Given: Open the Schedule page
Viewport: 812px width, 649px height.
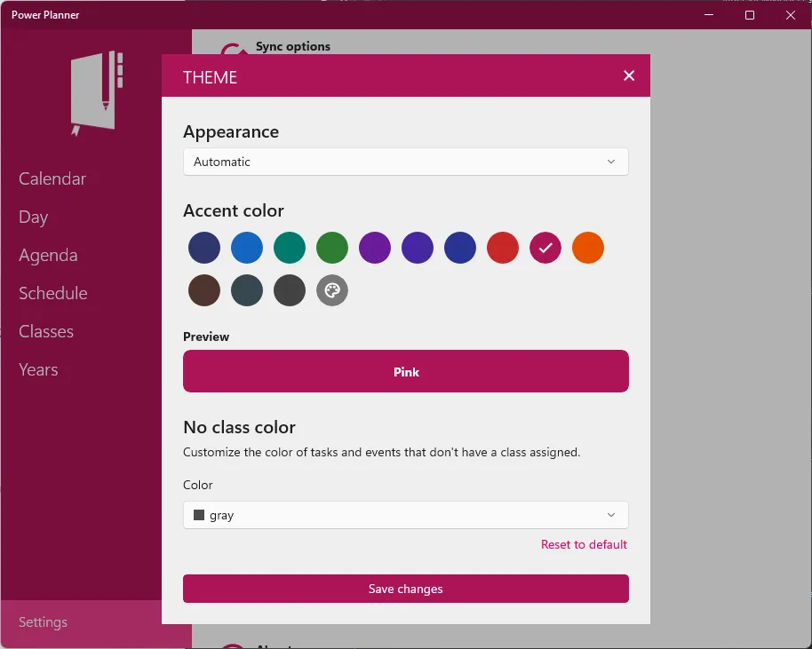Looking at the screenshot, I should [x=52, y=293].
